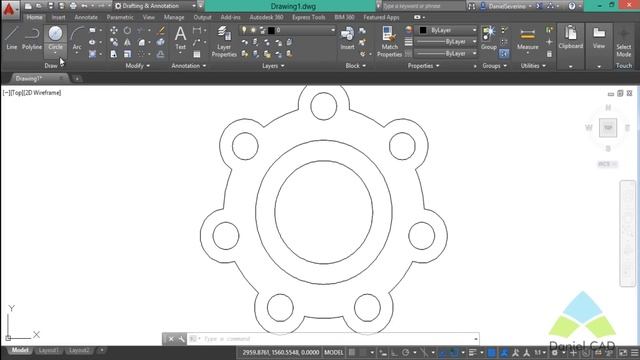Click the Insert block icon
Image resolution: width=640 pixels, height=360 pixels.
347,38
